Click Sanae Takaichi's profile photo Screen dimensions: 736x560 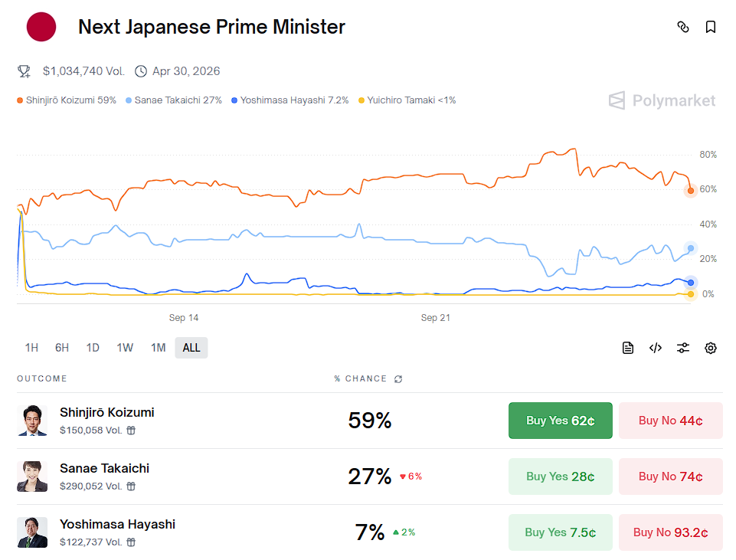pos(32,476)
